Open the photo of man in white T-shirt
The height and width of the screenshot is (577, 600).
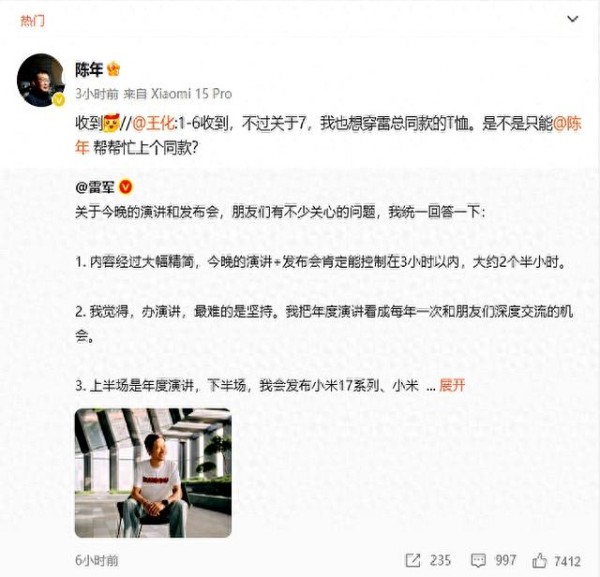(x=153, y=473)
